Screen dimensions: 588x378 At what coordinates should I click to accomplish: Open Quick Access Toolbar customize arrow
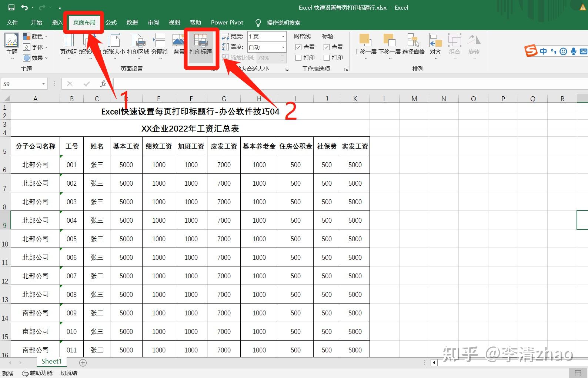point(60,8)
